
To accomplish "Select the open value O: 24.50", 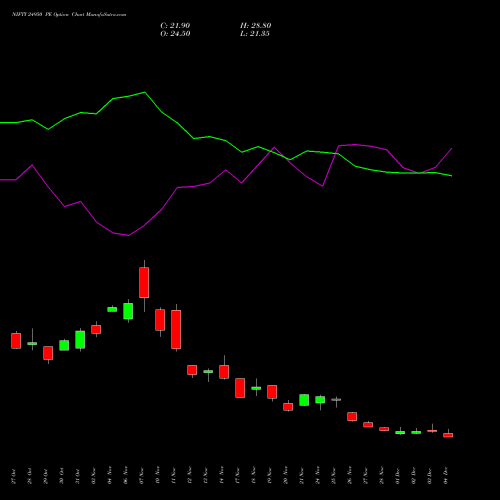I will click(175, 34).
